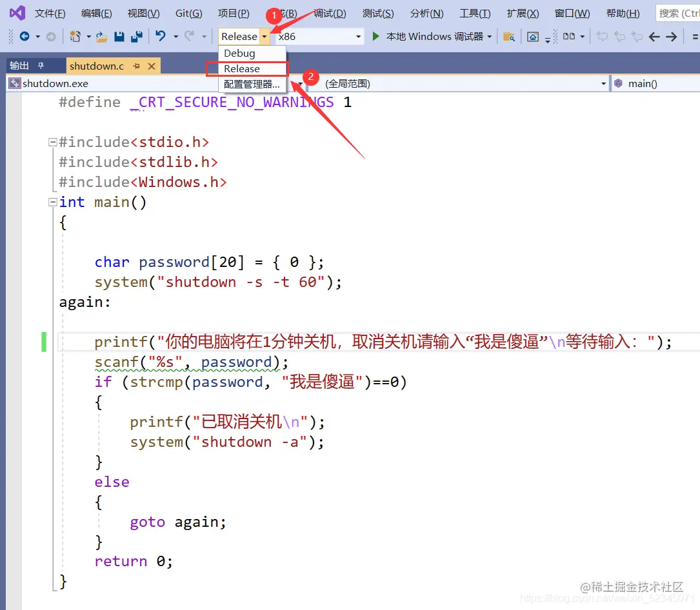700x610 pixels.
Task: Click the char password[20] declaration line
Action: point(209,262)
